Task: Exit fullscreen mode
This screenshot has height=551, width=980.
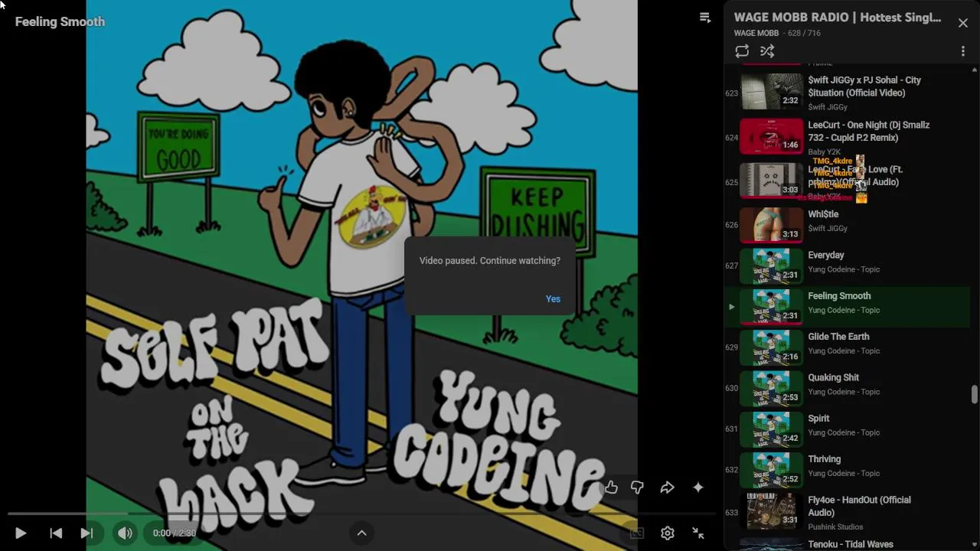Action: 698,533
